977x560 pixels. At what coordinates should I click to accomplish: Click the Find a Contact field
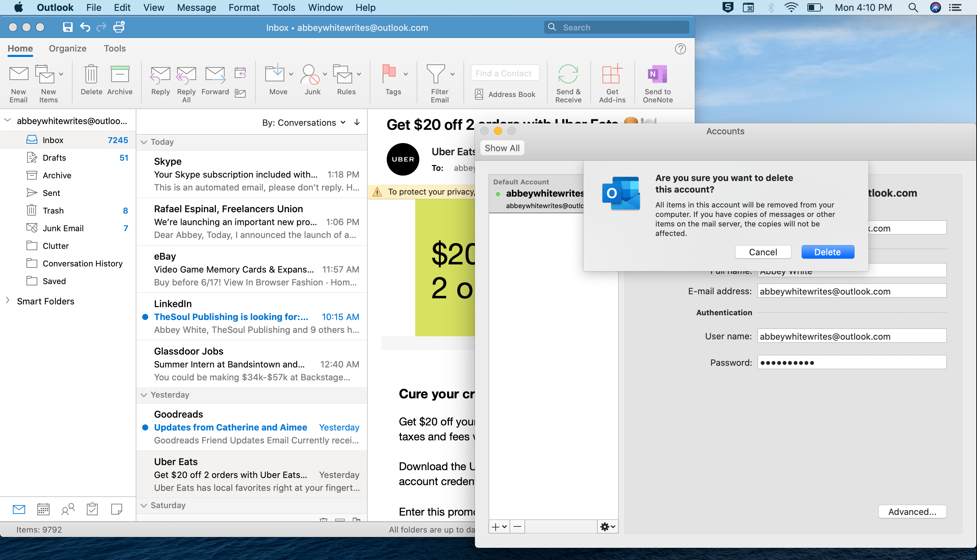pos(505,73)
